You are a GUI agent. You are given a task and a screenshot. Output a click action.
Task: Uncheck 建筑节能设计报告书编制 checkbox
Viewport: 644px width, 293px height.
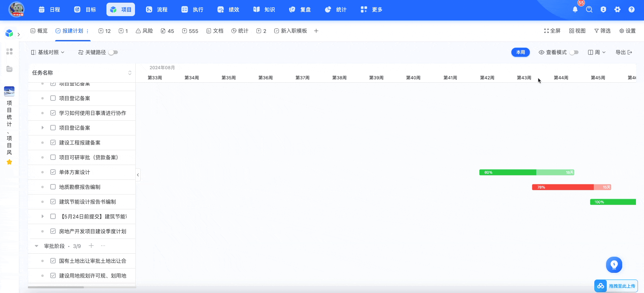53,202
